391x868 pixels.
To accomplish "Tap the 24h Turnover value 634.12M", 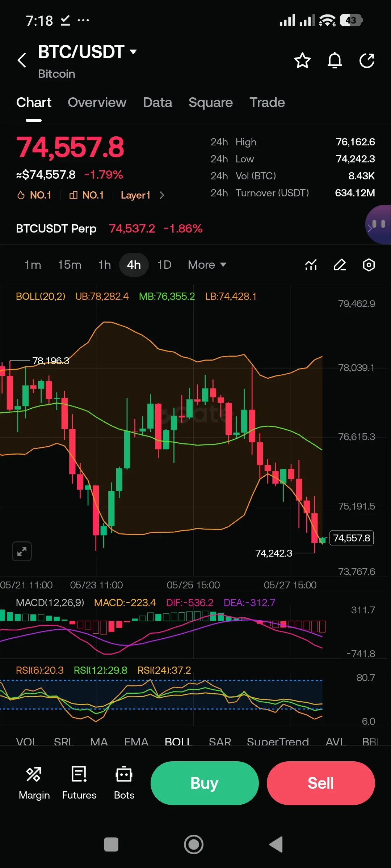I will [355, 193].
